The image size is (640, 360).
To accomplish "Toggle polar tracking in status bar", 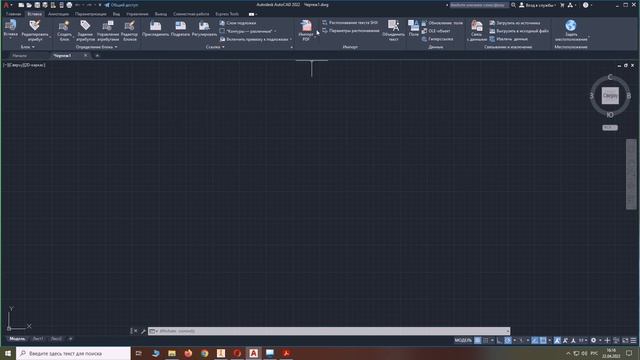I will (x=508, y=340).
